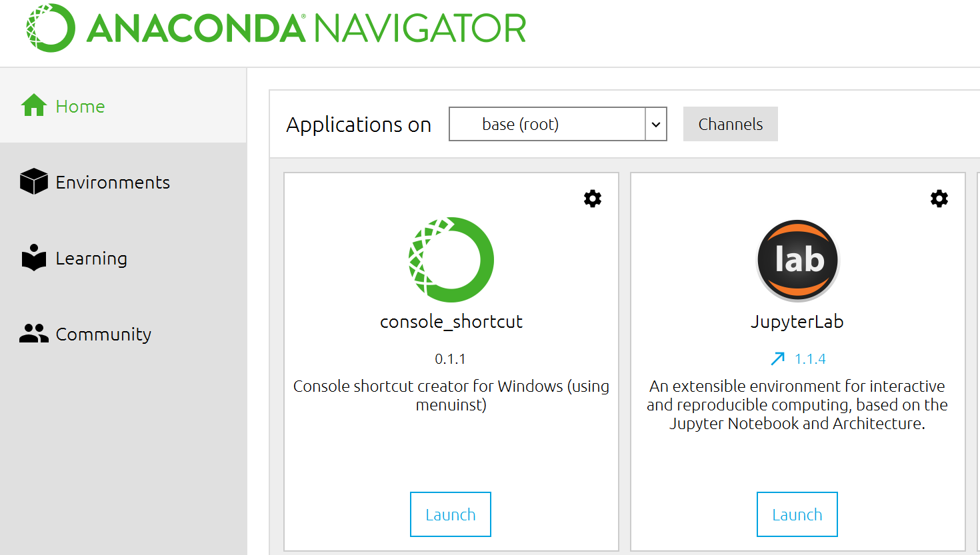980x555 pixels.
Task: Click the Anaconda Navigator logo icon
Action: (51, 28)
